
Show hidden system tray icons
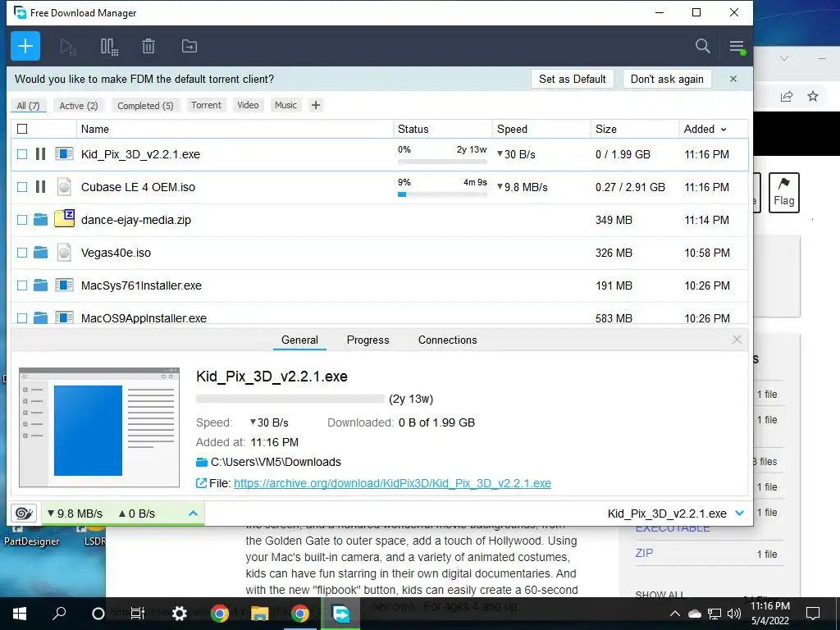675,614
